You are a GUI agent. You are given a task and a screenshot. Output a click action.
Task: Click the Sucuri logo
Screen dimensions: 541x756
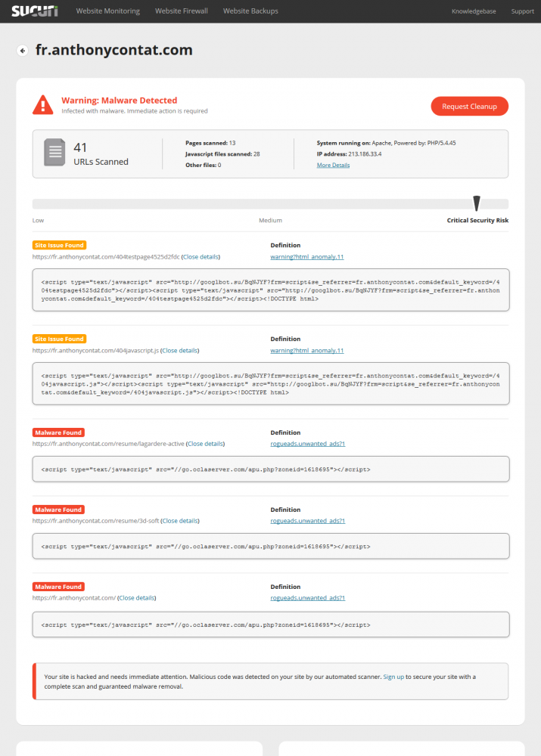[35, 11]
